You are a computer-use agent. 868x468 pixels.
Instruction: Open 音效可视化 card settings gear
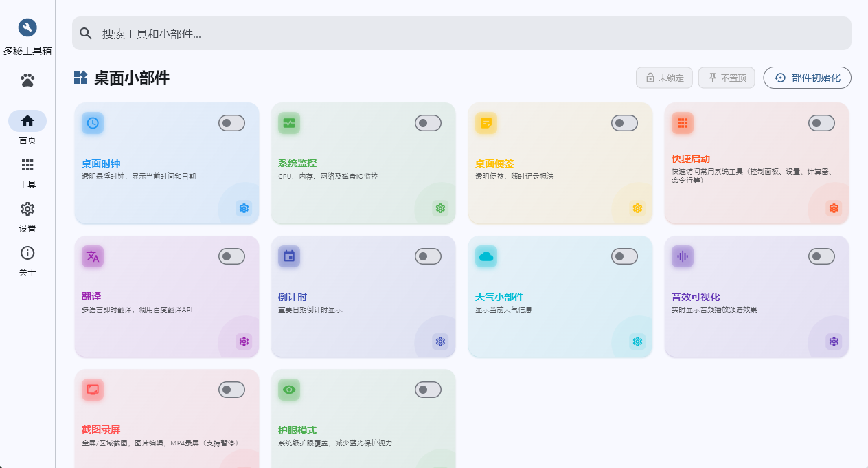[x=834, y=342]
